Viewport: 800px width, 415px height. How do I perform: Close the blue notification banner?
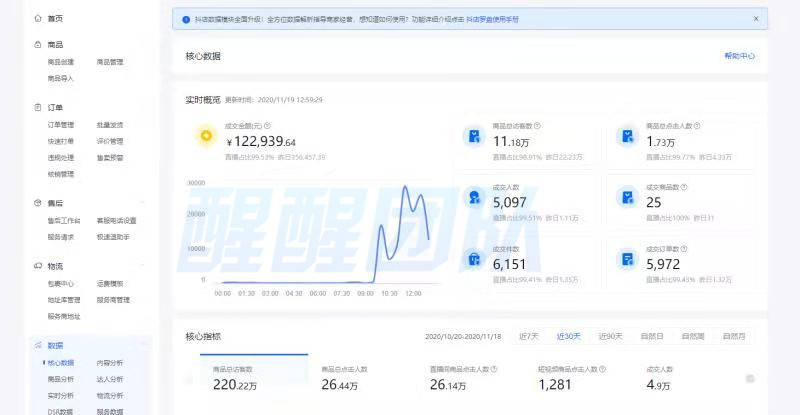[755, 18]
